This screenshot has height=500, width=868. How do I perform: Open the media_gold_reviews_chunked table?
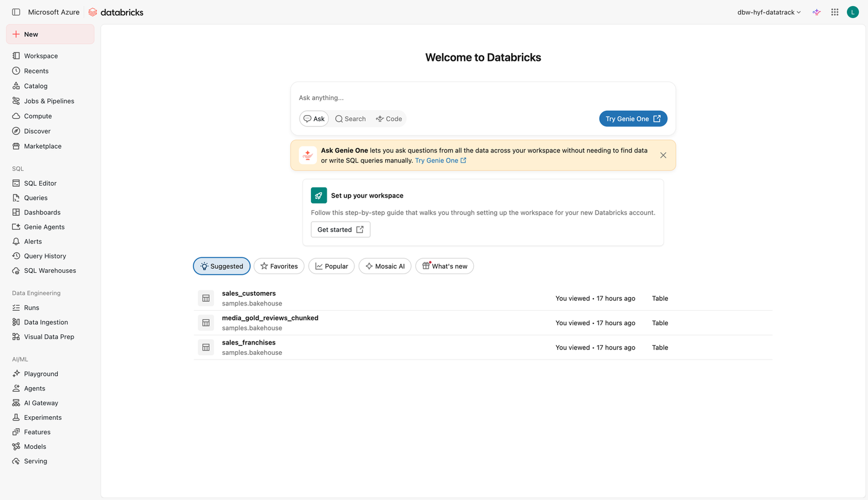pyautogui.click(x=270, y=318)
